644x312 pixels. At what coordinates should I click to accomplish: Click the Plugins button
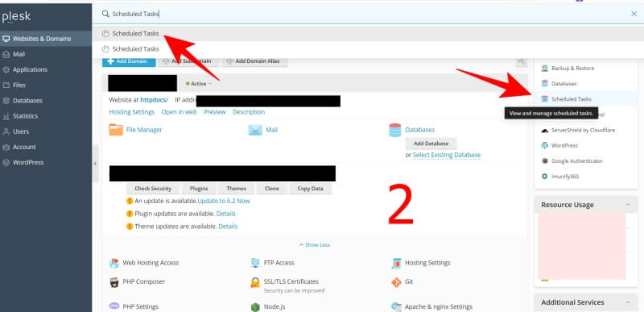tap(199, 189)
